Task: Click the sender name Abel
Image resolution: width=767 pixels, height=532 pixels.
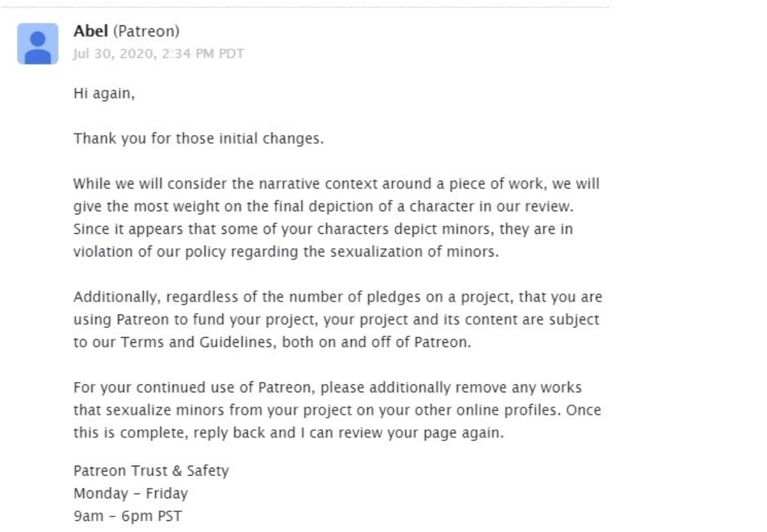Action: click(x=90, y=31)
